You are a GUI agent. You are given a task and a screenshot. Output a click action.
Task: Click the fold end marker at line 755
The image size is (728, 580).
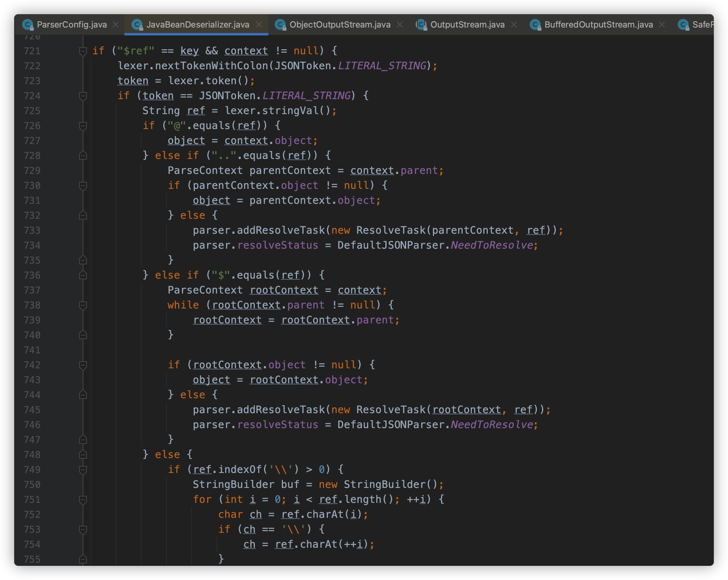pos(83,560)
